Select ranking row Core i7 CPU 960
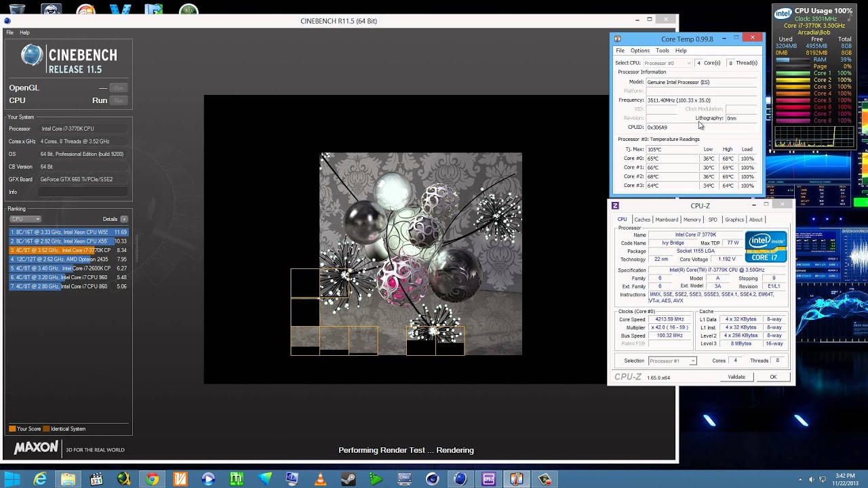Viewport: 868px width, 488px height. coord(68,277)
